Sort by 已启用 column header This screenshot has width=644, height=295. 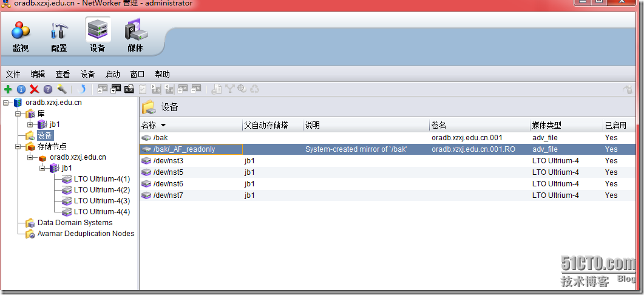coord(619,125)
